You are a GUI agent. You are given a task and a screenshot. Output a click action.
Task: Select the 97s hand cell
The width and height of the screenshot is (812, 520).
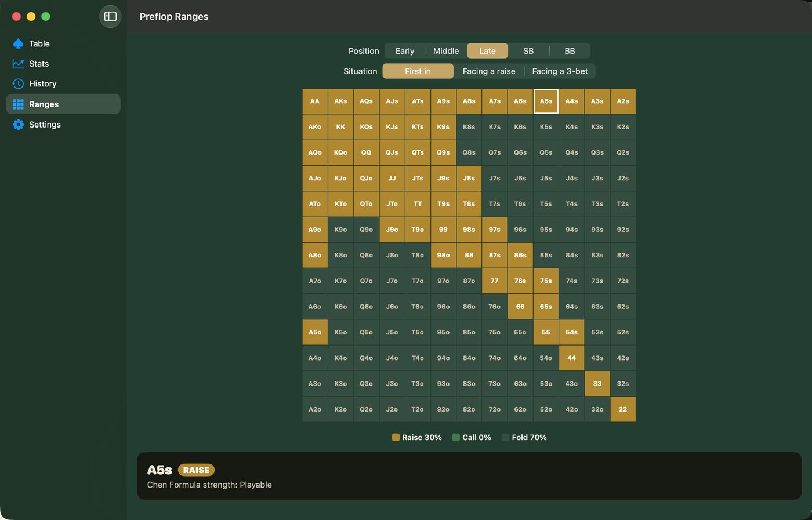[495, 230]
